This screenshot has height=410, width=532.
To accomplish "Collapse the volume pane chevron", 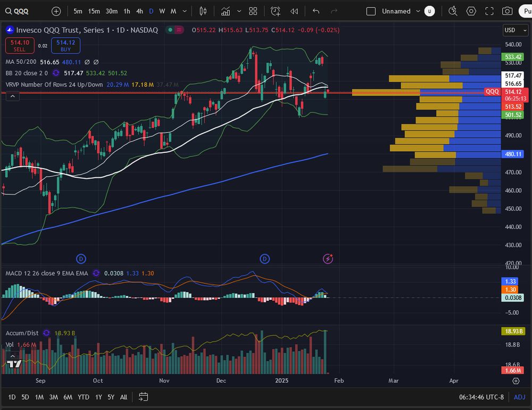I will tap(13, 356).
